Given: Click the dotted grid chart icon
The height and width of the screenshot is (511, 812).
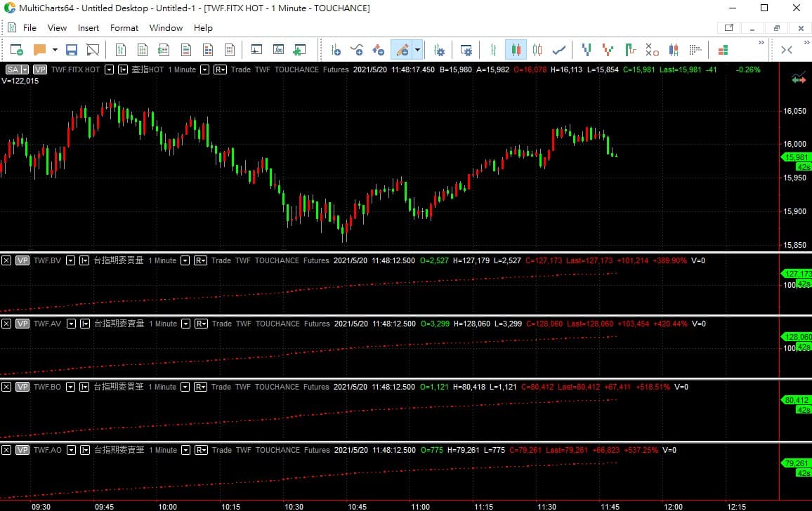Looking at the screenshot, I should click(695, 50).
